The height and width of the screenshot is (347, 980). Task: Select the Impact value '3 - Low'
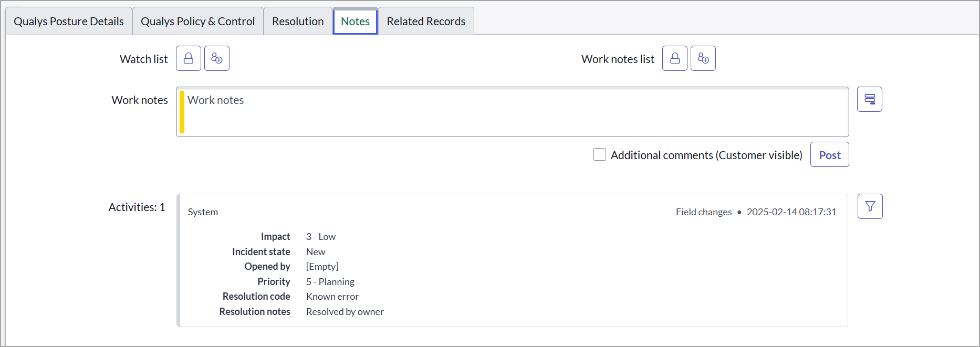click(321, 237)
